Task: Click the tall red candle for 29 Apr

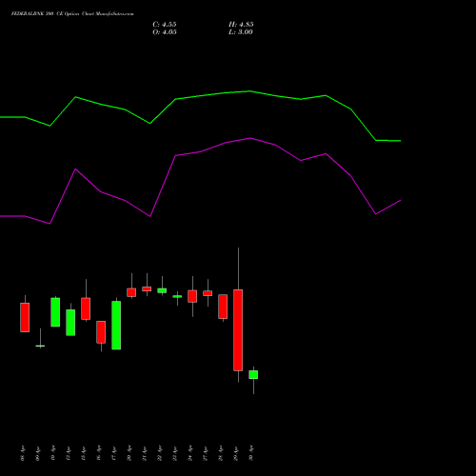Action: point(238,330)
